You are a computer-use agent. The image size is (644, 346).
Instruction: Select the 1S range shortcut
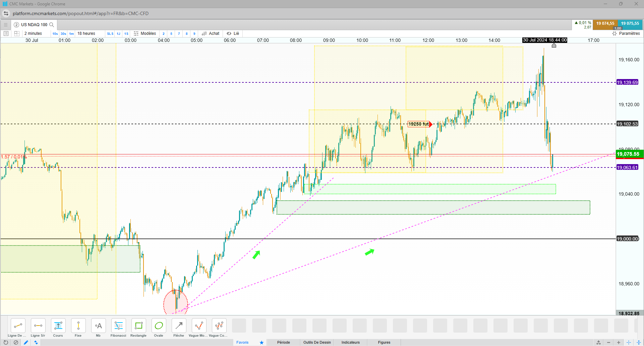126,34
